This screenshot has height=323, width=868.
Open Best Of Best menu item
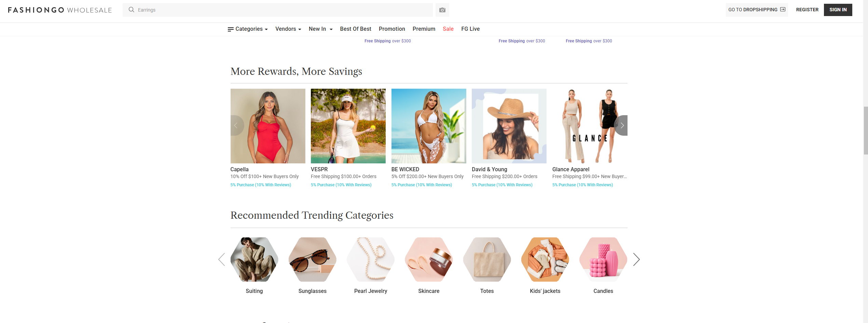coord(356,29)
